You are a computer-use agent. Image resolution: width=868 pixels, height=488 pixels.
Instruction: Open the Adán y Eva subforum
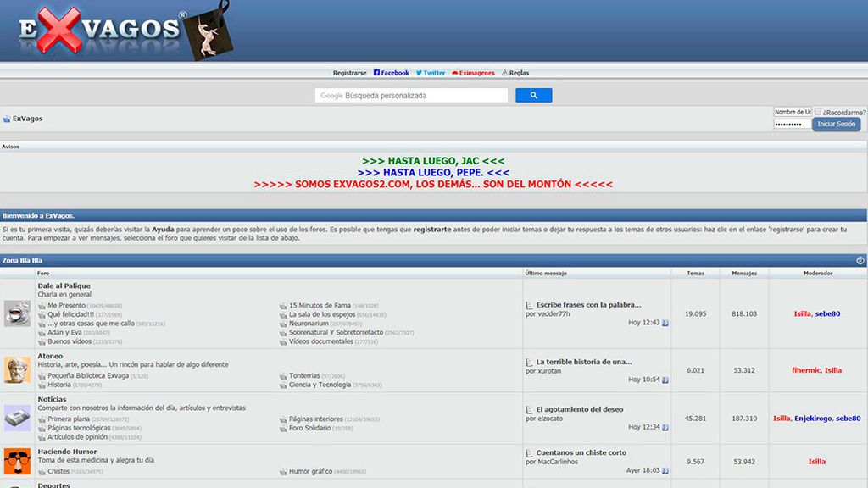[64, 332]
